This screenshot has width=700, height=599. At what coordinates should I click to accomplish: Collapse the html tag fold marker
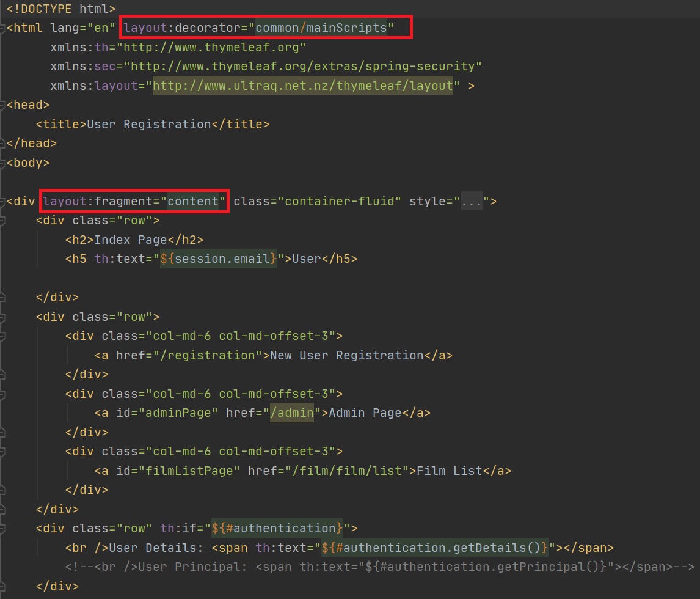pyautogui.click(x=2, y=28)
